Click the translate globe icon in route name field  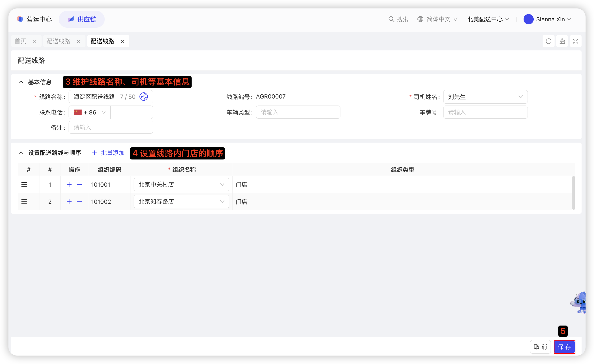pos(144,97)
